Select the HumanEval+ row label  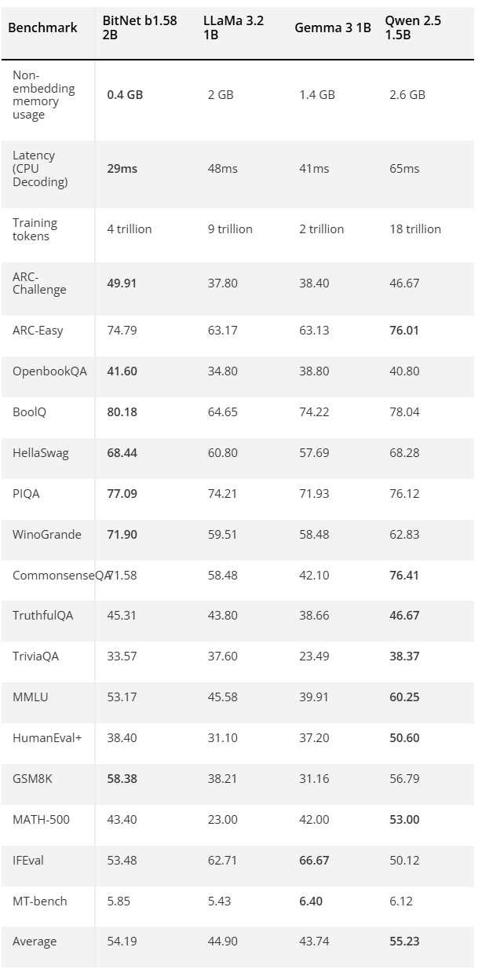coord(47,738)
